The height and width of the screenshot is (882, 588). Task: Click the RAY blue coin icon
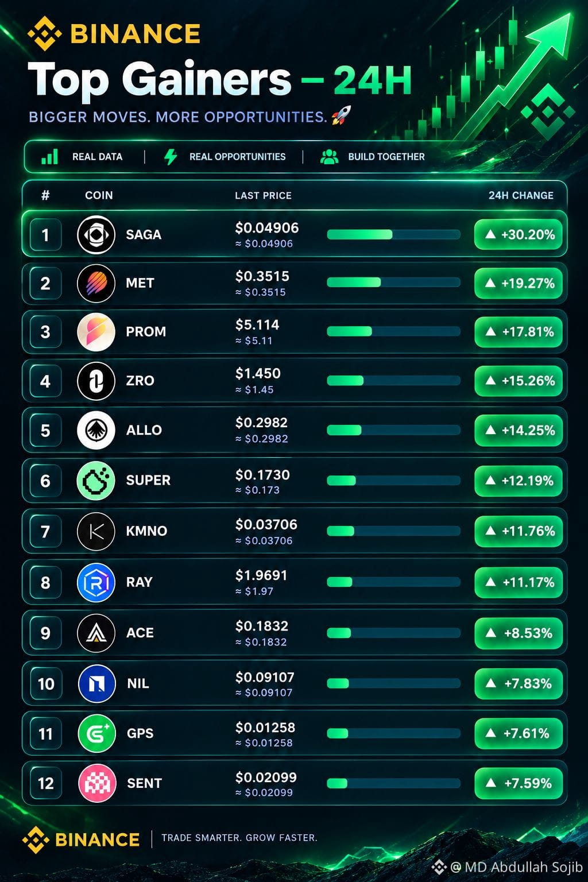coord(96,582)
